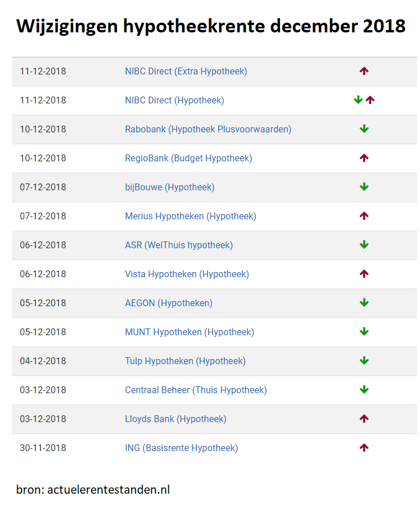Click green down arrow for Rabobank row
Viewport: 420px width, 513px height.
click(364, 129)
